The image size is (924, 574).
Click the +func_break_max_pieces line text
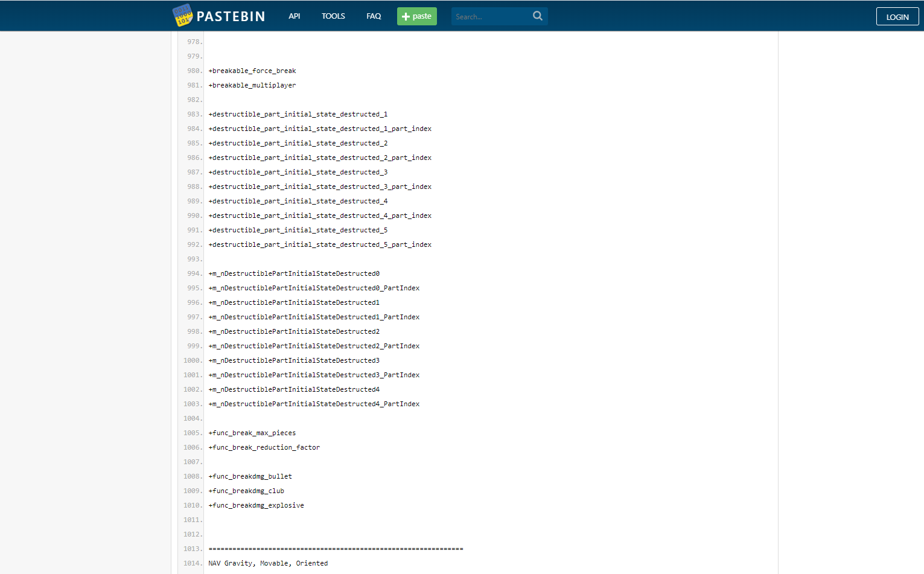pyautogui.click(x=252, y=433)
